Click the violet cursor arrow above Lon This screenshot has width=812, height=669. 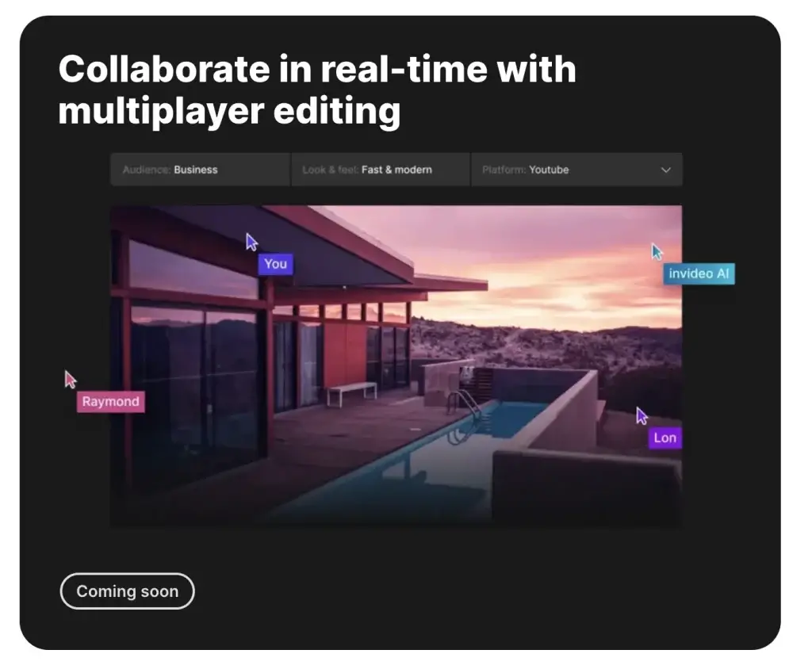(642, 415)
